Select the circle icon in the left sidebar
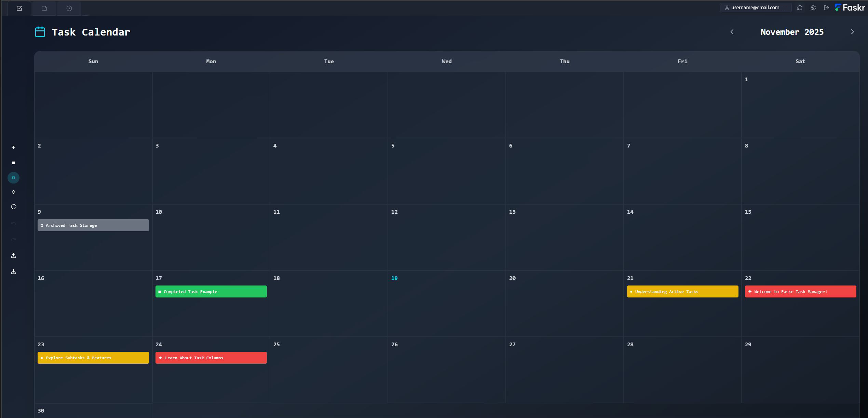Screen dimensions: 868x418 tap(13, 206)
